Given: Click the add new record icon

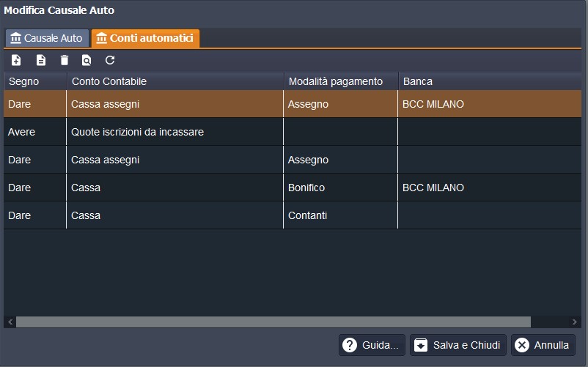Looking at the screenshot, I should [x=16, y=60].
